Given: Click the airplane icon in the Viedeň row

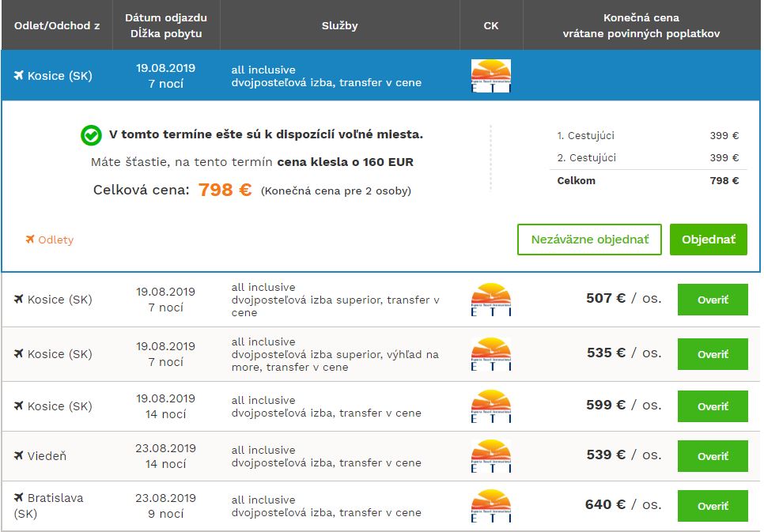Looking at the screenshot, I should pos(18,455).
